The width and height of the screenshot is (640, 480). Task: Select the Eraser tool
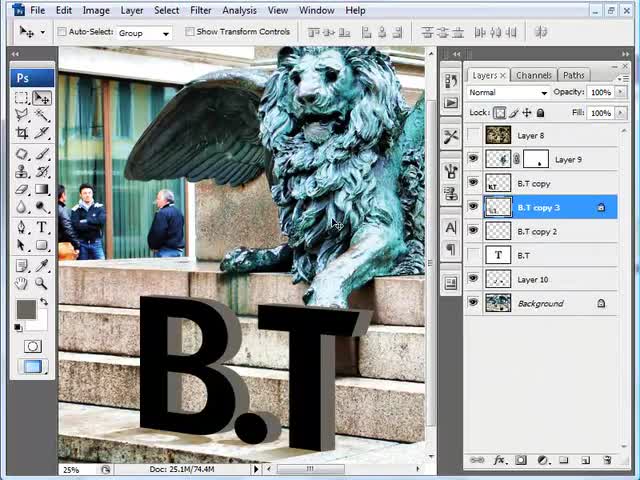22,189
